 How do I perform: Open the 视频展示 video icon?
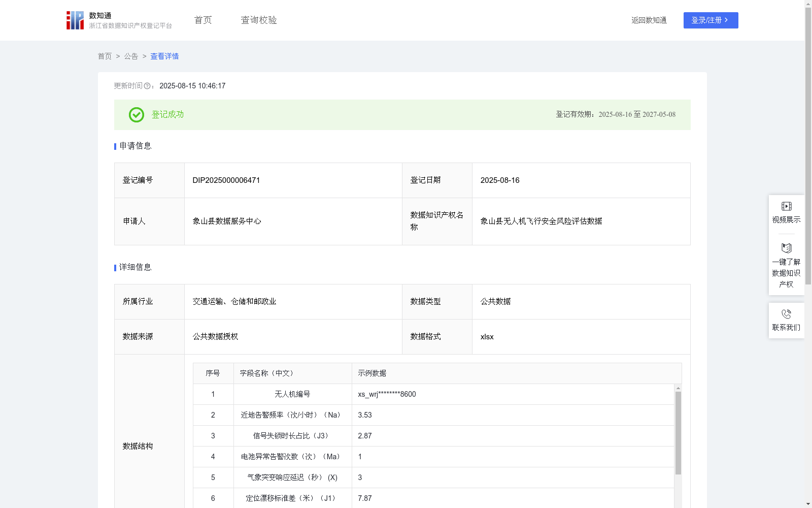coord(787,206)
